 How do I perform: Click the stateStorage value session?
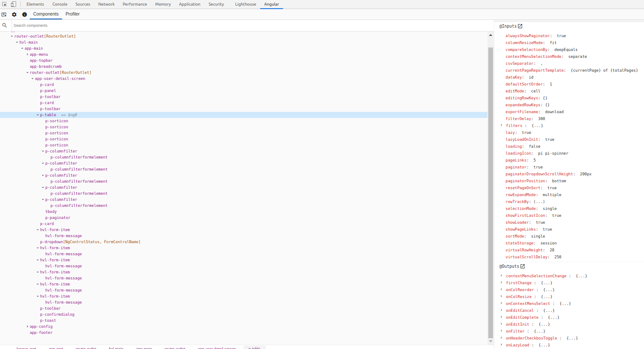click(549, 243)
